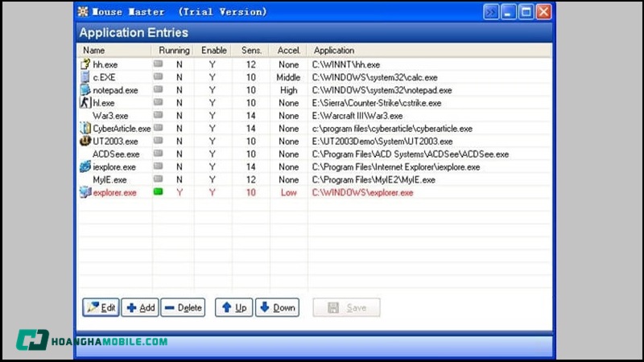Click the hh.exe help file icon
This screenshot has width=644, height=362.
pos(85,64)
